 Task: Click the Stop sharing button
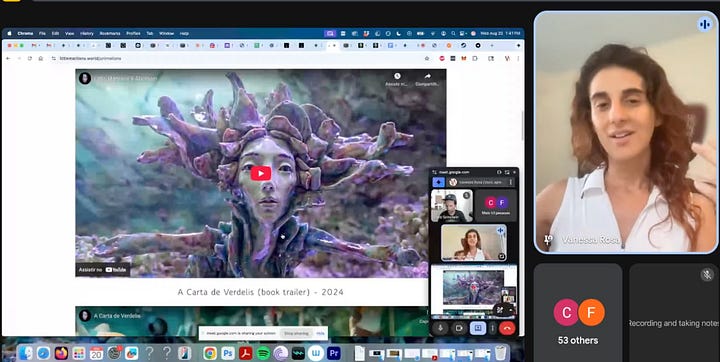[296, 334]
